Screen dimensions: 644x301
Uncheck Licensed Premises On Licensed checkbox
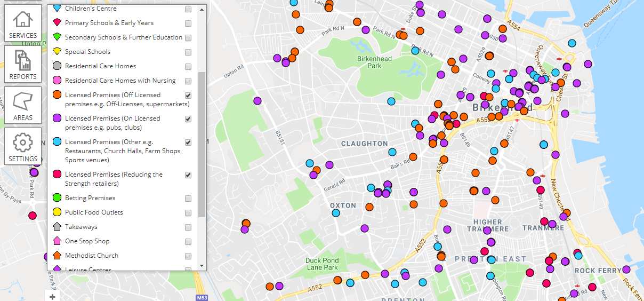(x=188, y=119)
